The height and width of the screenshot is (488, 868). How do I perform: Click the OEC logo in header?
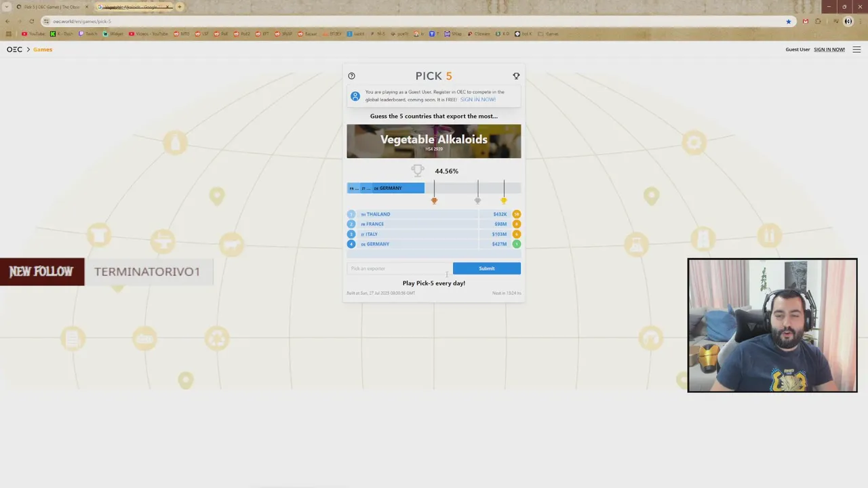coord(14,49)
